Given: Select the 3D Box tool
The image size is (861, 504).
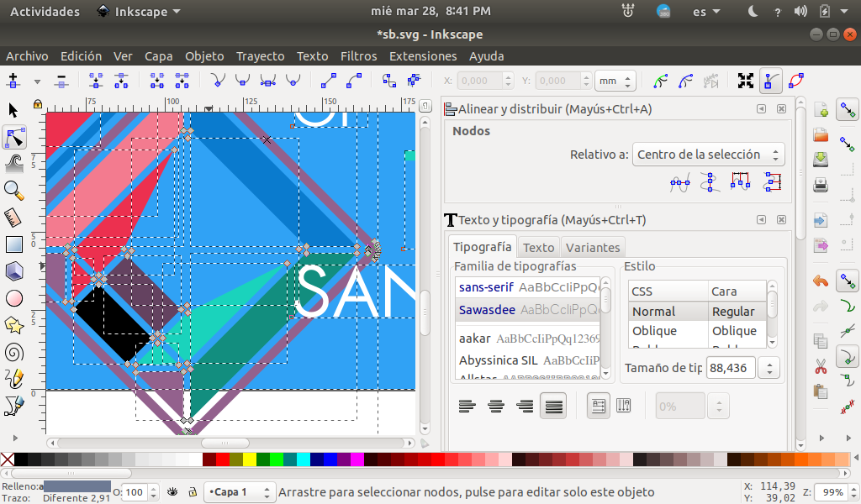Looking at the screenshot, I should coord(13,271).
